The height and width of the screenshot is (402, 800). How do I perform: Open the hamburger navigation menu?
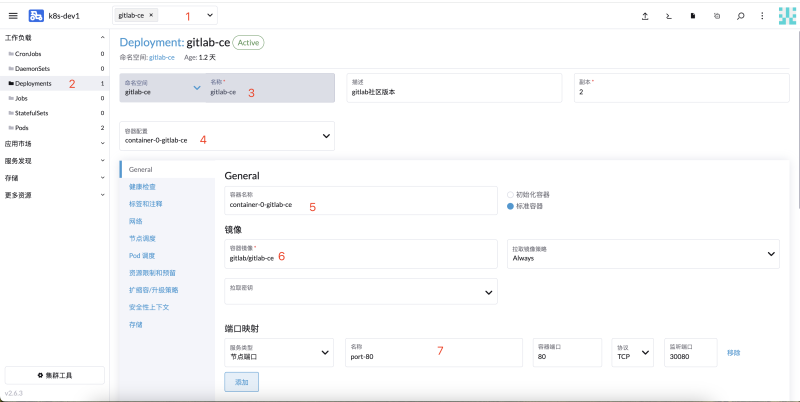tap(13, 16)
